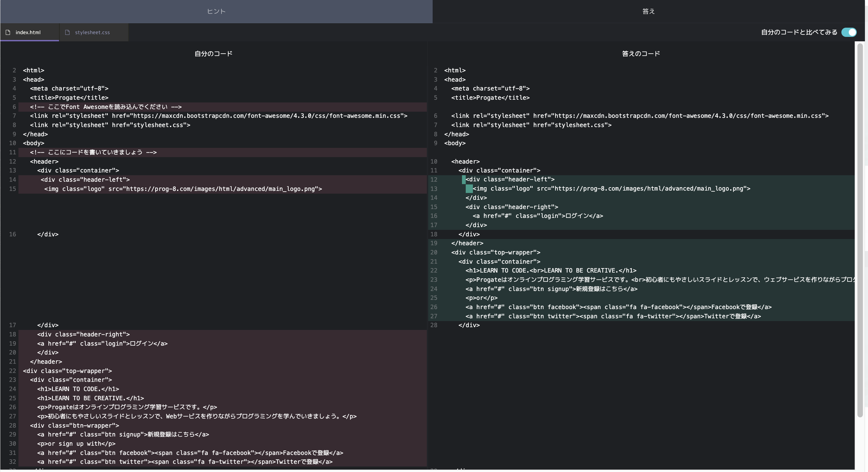Click the file icon beside stylesheet.css

(x=68, y=32)
